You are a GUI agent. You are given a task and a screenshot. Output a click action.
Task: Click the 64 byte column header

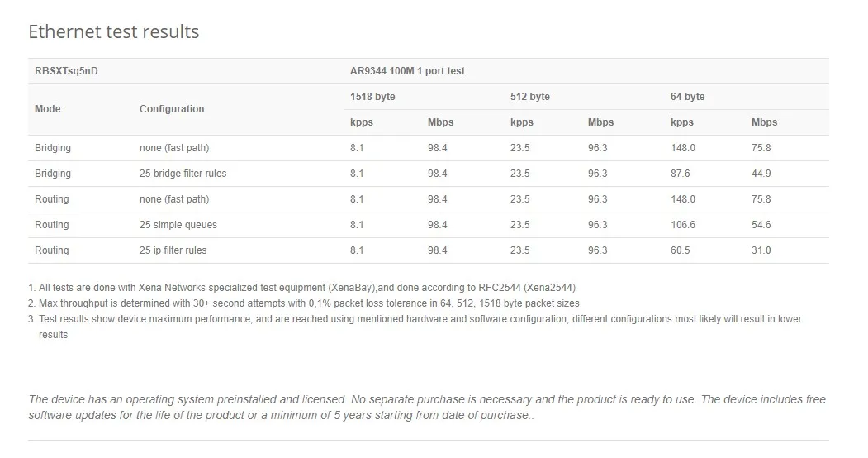(687, 97)
